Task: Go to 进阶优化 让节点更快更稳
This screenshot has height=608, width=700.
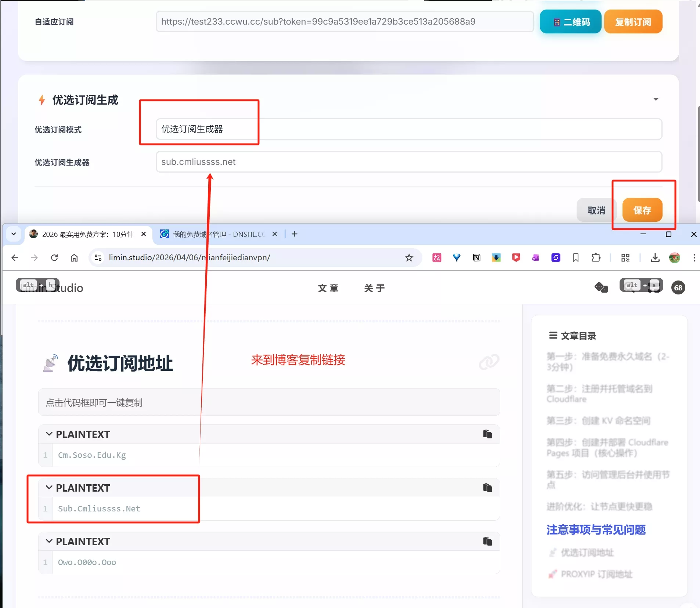Action: [599, 507]
